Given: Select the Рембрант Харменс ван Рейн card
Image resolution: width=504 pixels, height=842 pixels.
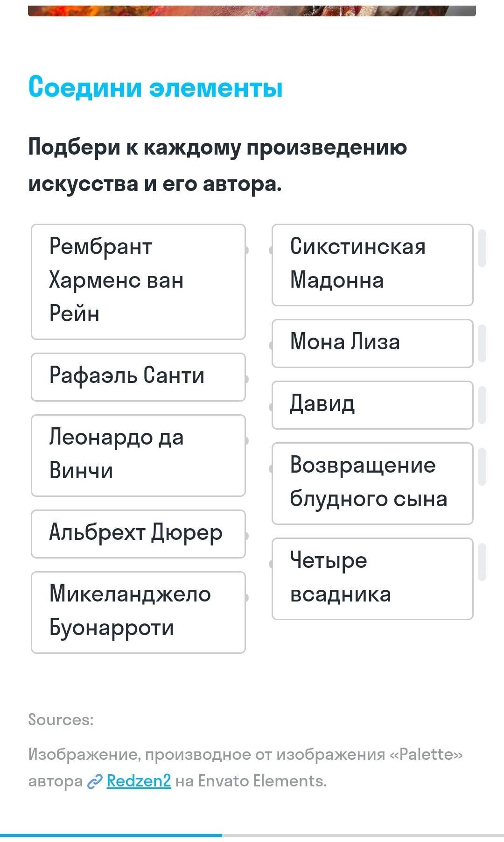Looking at the screenshot, I should tap(138, 281).
